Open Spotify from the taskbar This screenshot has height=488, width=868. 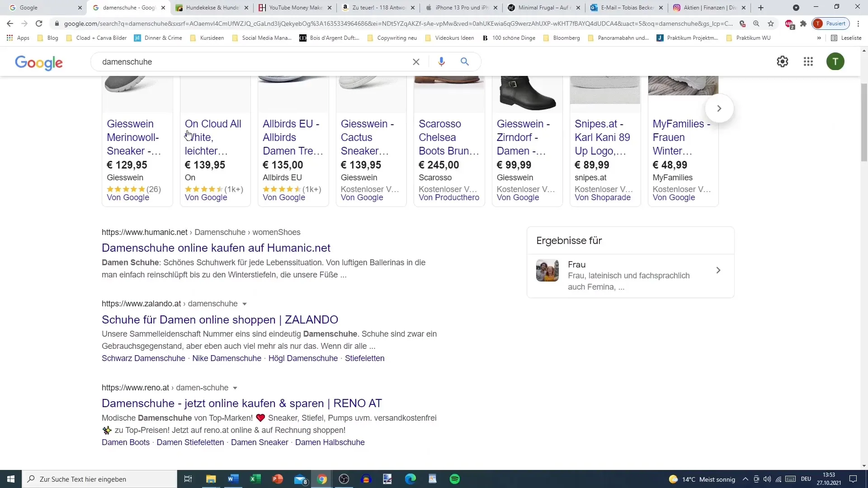pos(455,479)
